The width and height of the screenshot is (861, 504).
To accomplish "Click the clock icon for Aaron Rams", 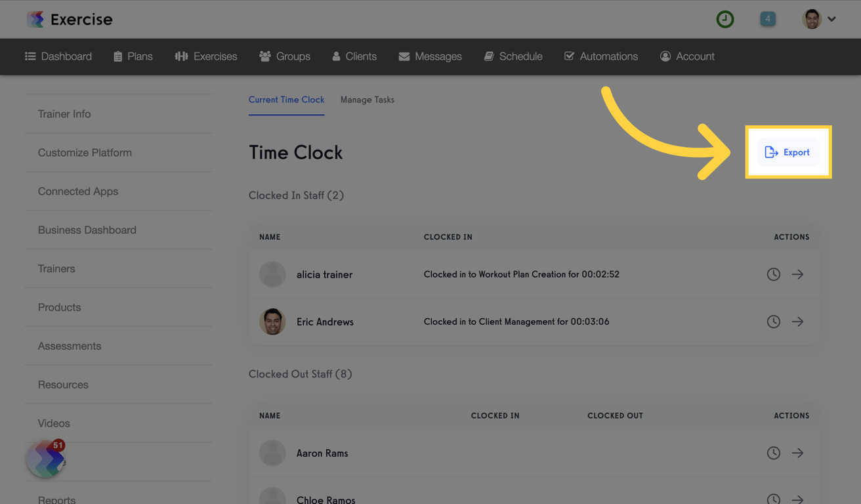I will (774, 453).
